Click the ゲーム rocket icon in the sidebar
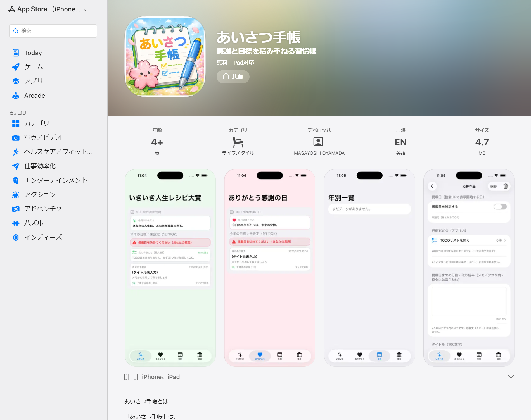The width and height of the screenshot is (531, 420). point(16,67)
